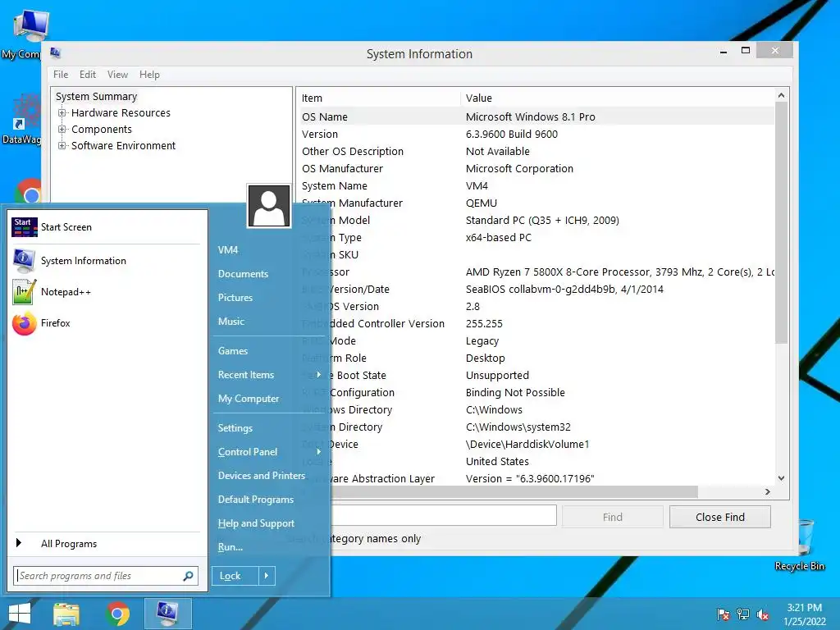Expand the Control Panel submenu arrow
The height and width of the screenshot is (630, 840).
(x=319, y=452)
